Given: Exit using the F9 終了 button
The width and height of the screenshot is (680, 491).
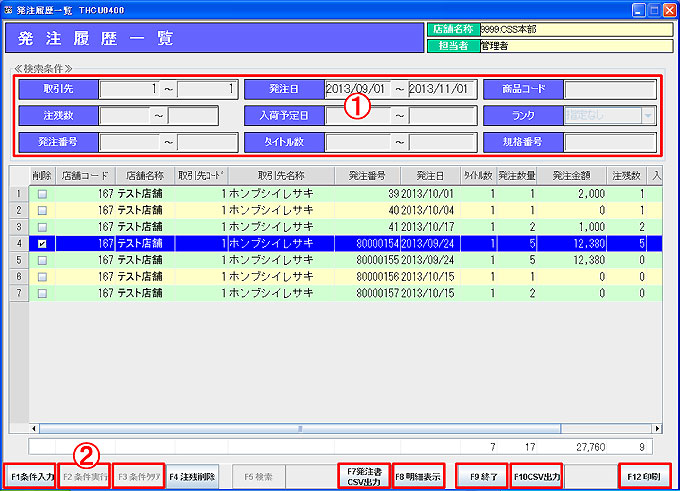Looking at the screenshot, I should tap(481, 476).
